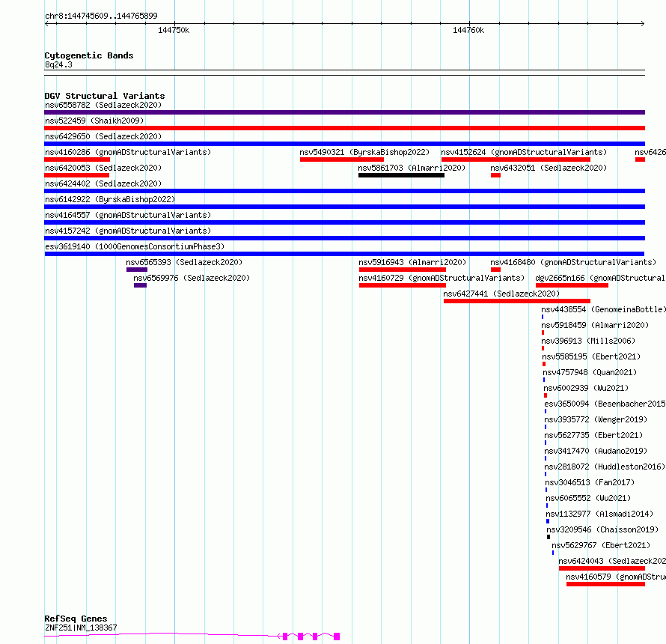Viewport: 666px width, 644px height.
Task: Select the nsv6420053 (Sedlazeck2020) label
Action: 103,168
